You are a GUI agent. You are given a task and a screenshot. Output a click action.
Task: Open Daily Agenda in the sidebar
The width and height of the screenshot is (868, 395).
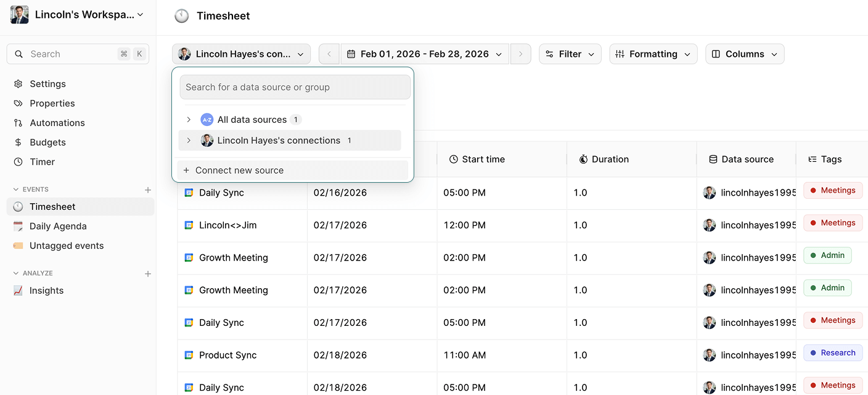pos(58,227)
